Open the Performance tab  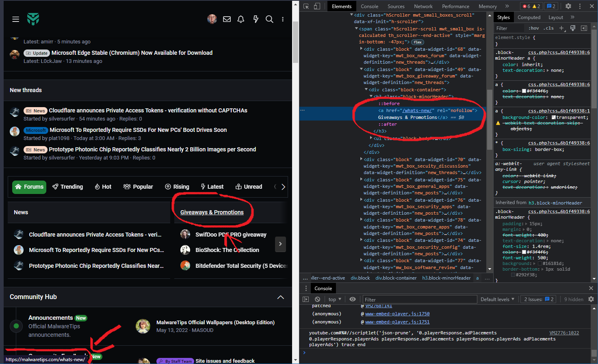(455, 6)
